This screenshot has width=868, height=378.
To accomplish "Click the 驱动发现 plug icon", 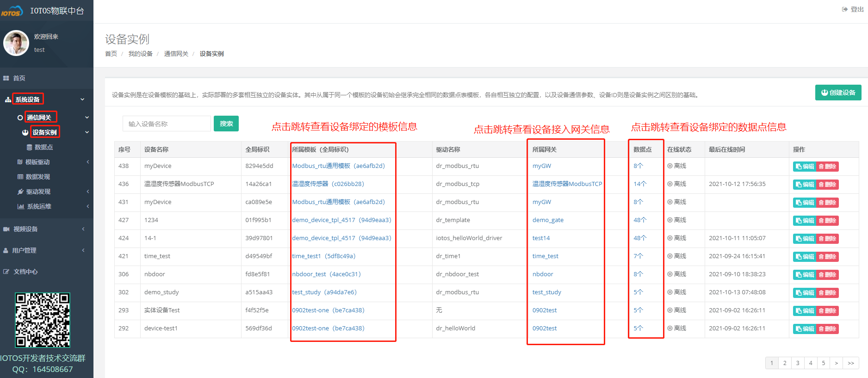I will click(x=20, y=192).
